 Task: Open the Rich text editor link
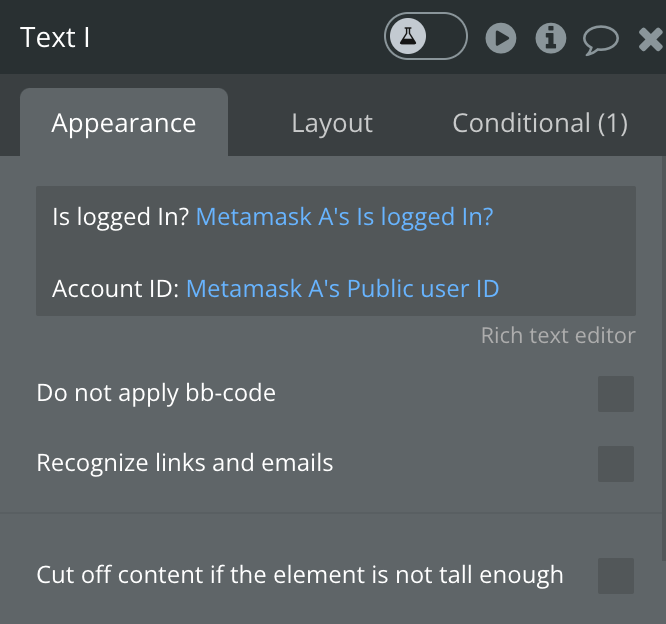pyautogui.click(x=558, y=336)
